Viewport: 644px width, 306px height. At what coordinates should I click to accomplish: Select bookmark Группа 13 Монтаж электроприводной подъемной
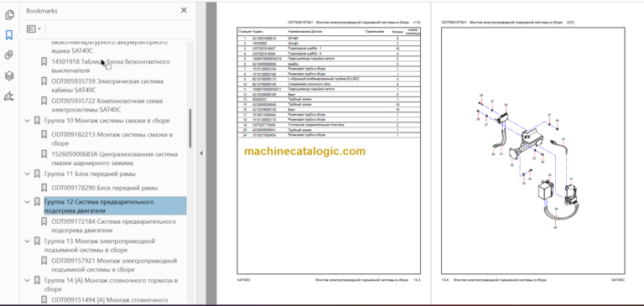(x=100, y=246)
